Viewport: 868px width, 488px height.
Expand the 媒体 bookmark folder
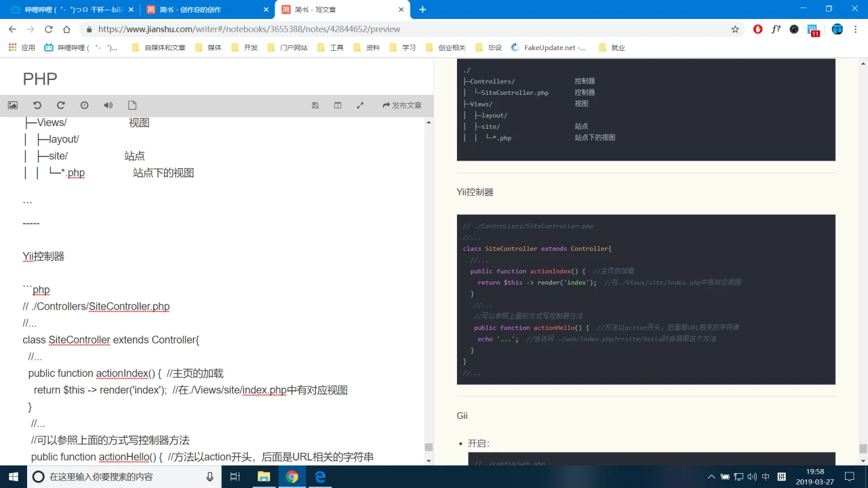[x=208, y=48]
